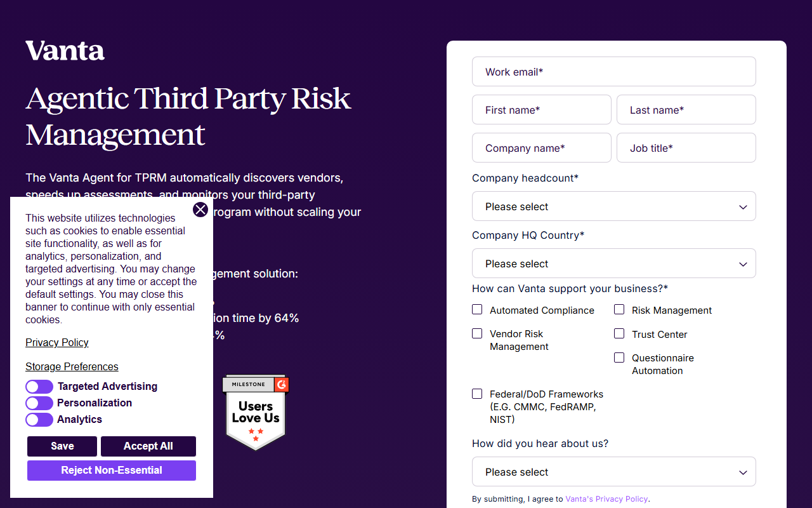Close the cookie banner with X icon
This screenshot has height=508, width=812.
click(x=200, y=210)
